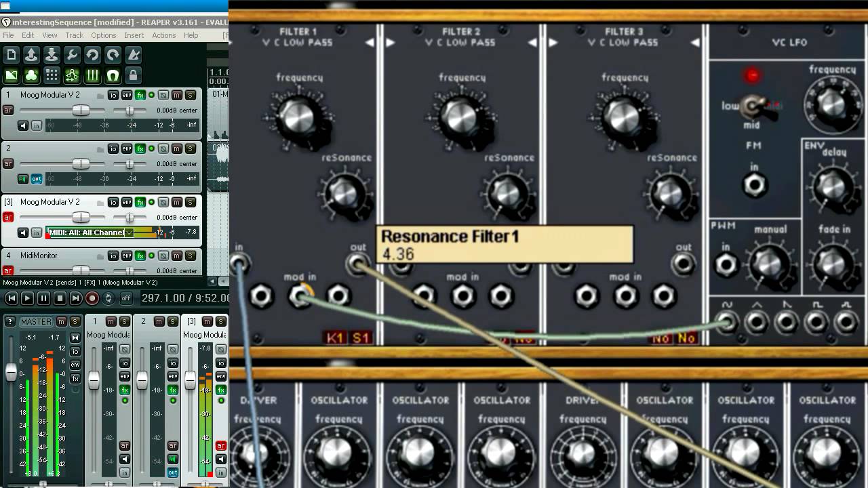Click the transport Stop button
Screen dimensions: 868x488
(x=60, y=298)
